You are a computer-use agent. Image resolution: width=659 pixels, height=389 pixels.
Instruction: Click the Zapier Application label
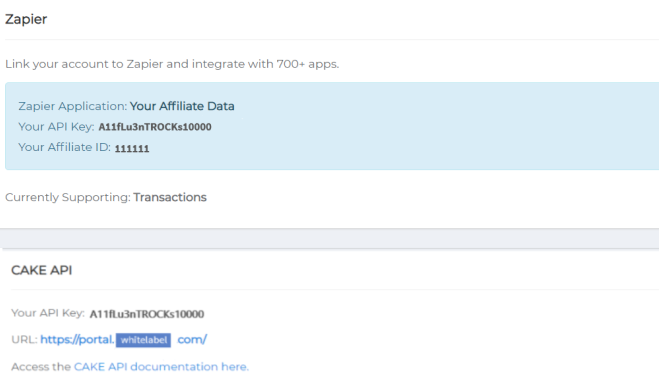click(72, 106)
